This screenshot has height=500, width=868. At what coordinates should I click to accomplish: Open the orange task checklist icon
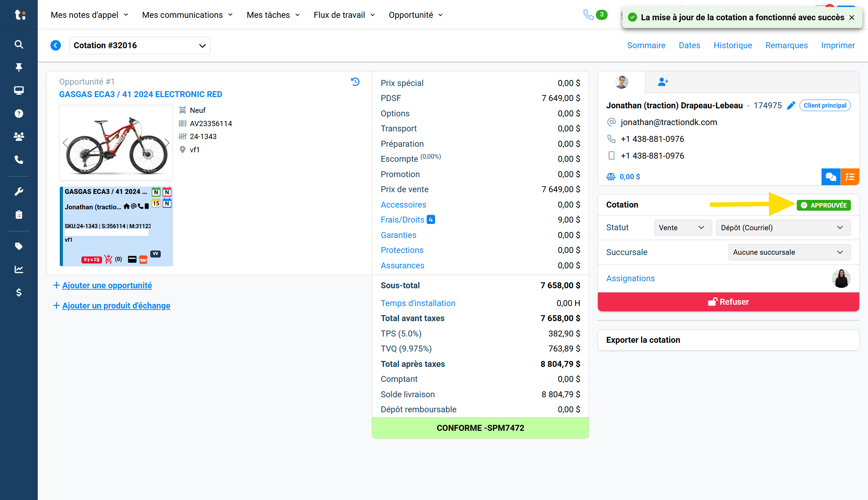(850, 177)
